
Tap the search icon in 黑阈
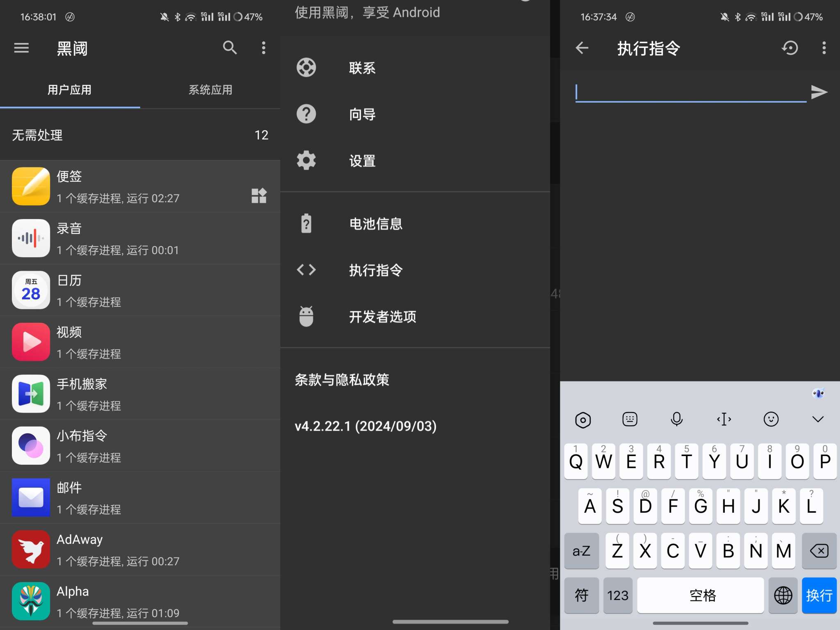[x=230, y=48]
